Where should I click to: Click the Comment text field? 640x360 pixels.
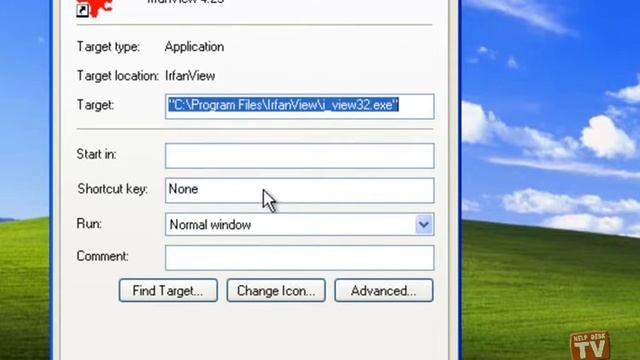(300, 258)
